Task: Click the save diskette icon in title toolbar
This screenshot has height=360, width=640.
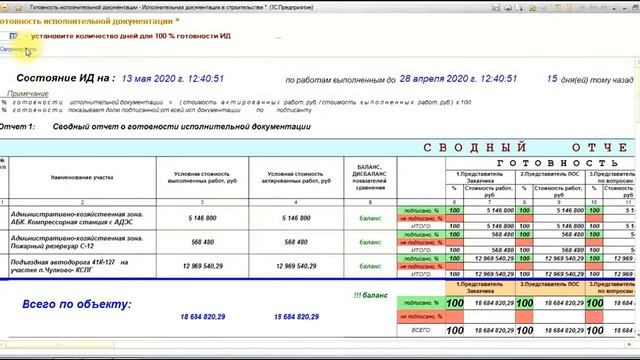Action: (x=496, y=7)
